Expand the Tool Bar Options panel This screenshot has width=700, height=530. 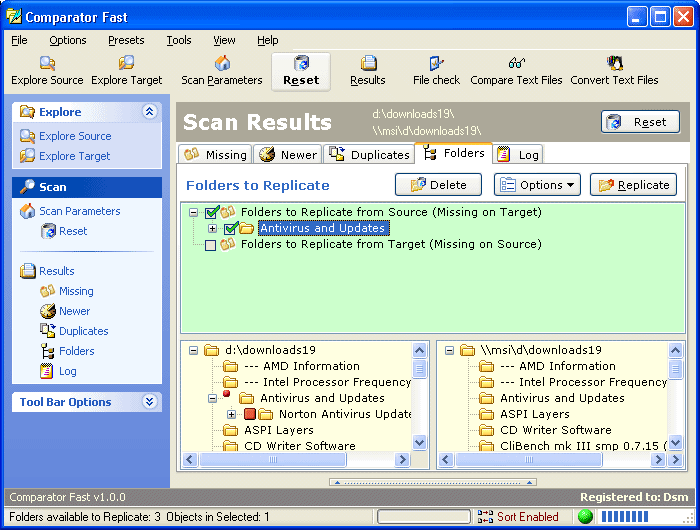click(150, 402)
